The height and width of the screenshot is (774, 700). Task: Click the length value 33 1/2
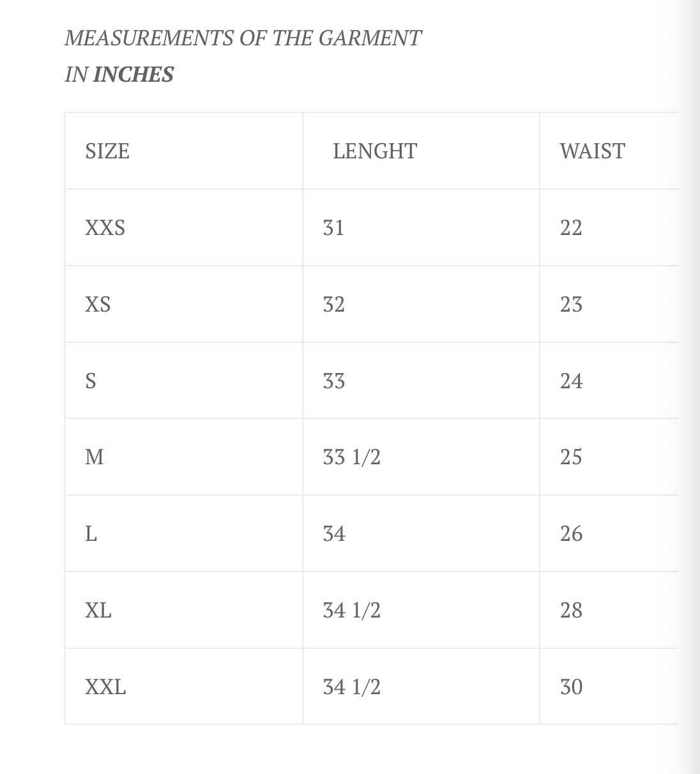coord(351,457)
